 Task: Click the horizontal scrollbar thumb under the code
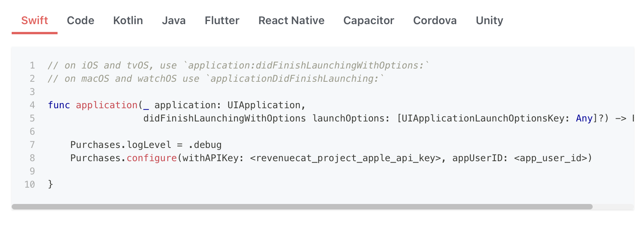(302, 207)
